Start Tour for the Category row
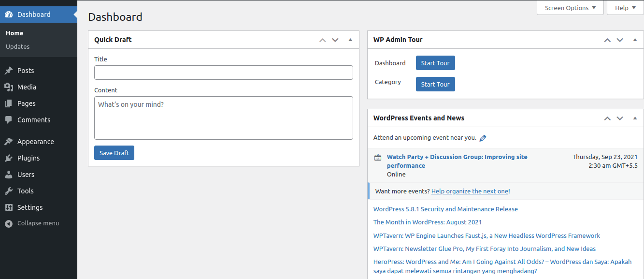 (435, 84)
